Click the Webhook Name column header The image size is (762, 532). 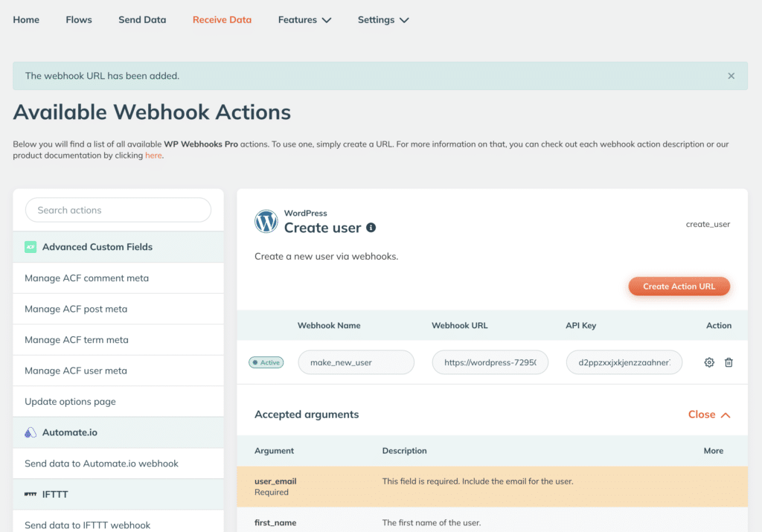pyautogui.click(x=329, y=325)
